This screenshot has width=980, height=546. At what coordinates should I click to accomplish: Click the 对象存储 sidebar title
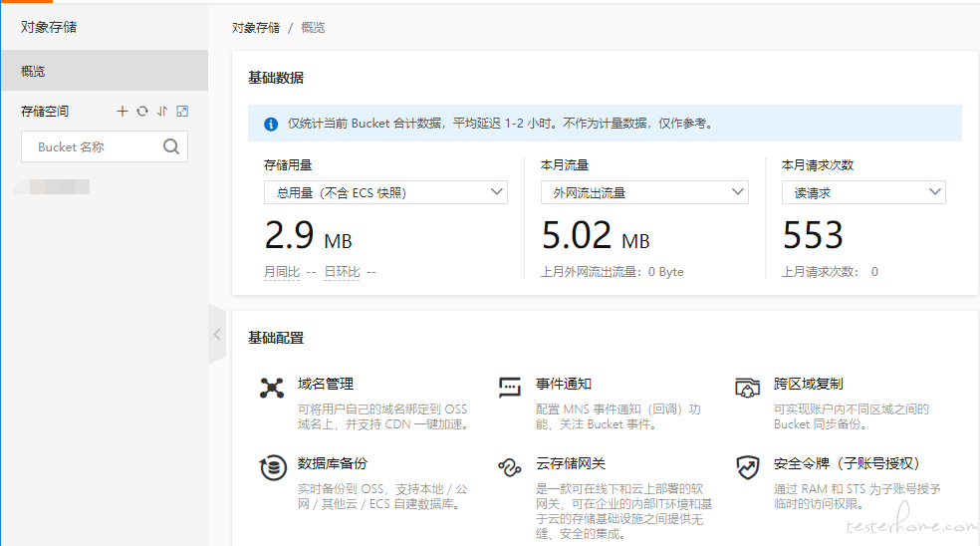(x=49, y=27)
